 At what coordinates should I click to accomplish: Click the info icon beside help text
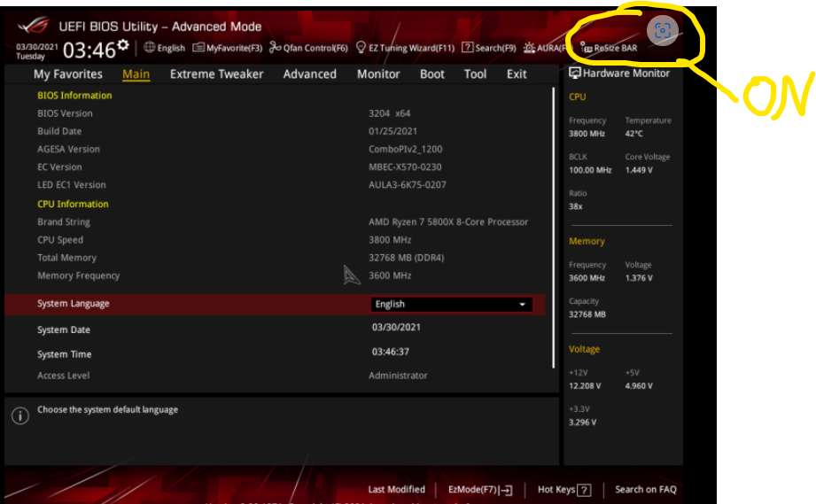pos(20,415)
